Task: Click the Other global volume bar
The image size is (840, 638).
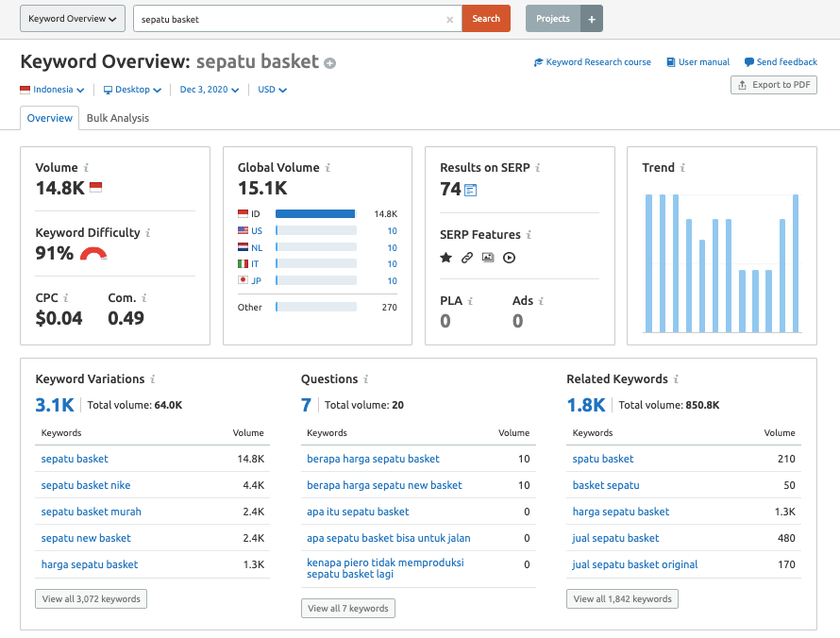Action: (316, 307)
